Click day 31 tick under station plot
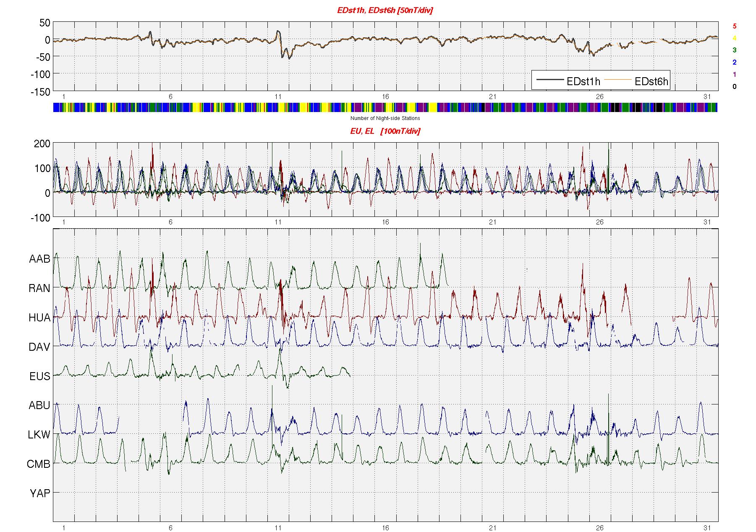Image resolution: width=756 pixels, height=532 pixels. pyautogui.click(x=707, y=527)
